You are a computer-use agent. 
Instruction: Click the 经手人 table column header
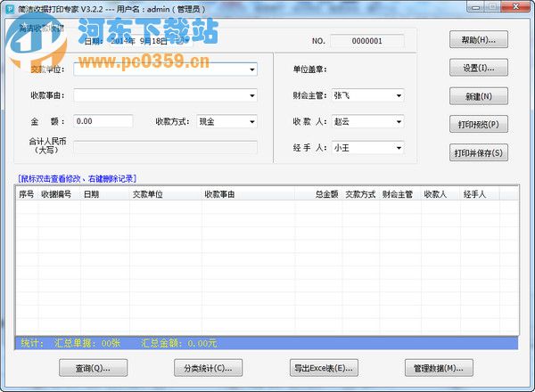480,194
